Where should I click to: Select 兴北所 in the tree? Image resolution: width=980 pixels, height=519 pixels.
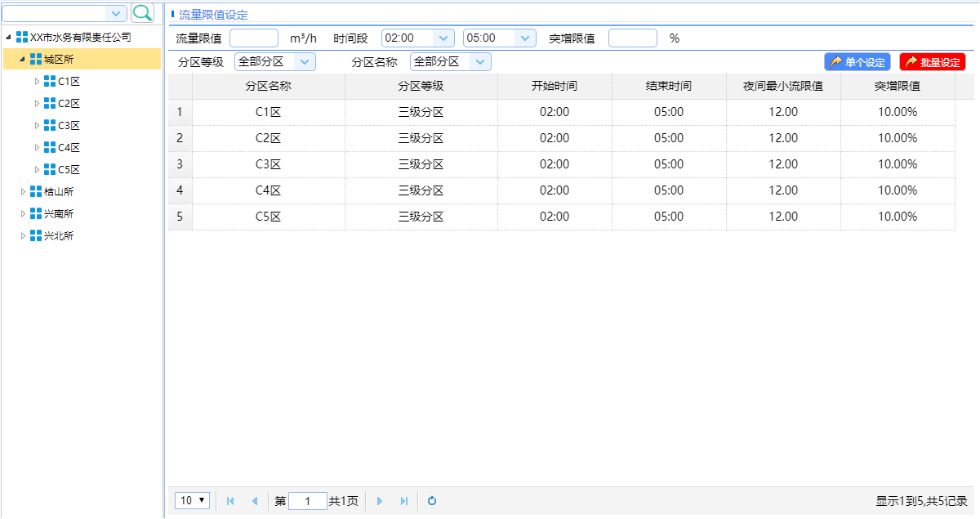pyautogui.click(x=59, y=235)
